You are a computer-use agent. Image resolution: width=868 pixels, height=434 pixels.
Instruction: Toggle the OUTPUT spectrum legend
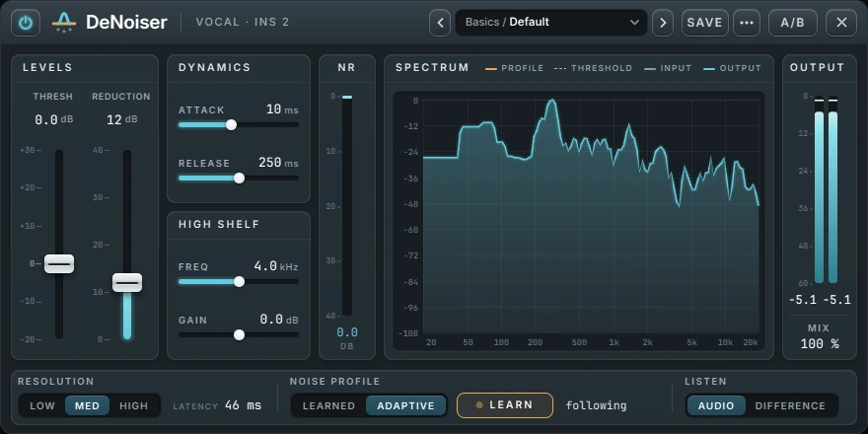tap(732, 68)
